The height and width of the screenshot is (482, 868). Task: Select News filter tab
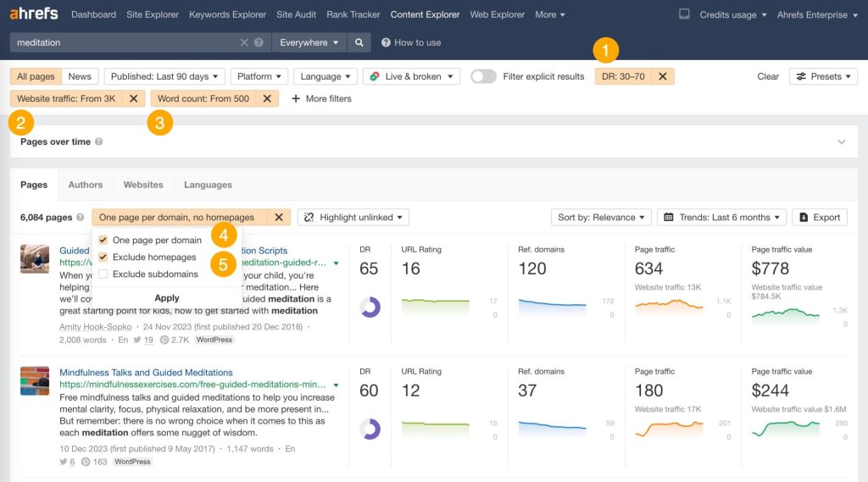[x=80, y=76]
